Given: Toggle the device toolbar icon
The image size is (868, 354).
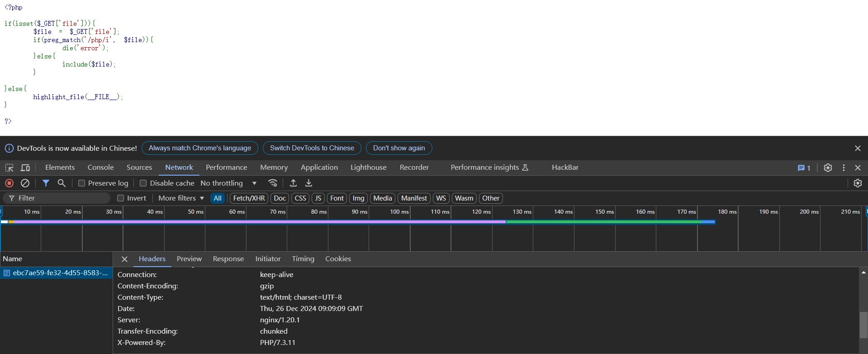Looking at the screenshot, I should click(25, 167).
